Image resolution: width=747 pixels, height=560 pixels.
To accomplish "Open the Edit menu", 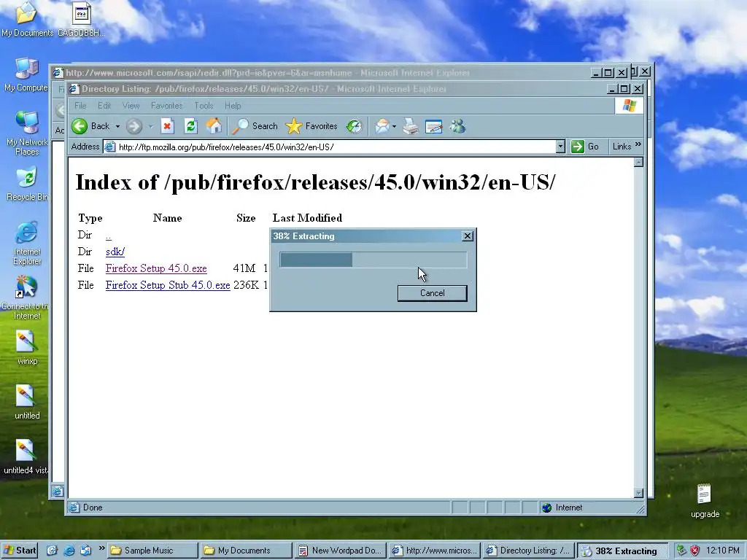I will coord(104,106).
